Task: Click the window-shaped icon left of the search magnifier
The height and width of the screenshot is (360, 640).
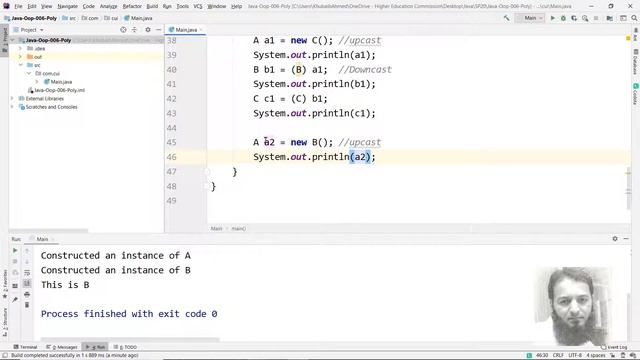Action: (x=623, y=18)
